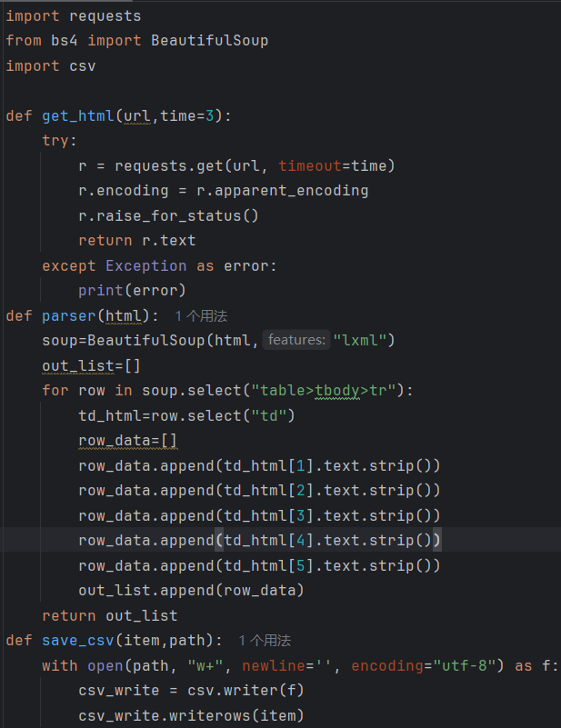Screen dimensions: 561x728
Task: Click the get_html function name
Action: pyautogui.click(x=78, y=115)
